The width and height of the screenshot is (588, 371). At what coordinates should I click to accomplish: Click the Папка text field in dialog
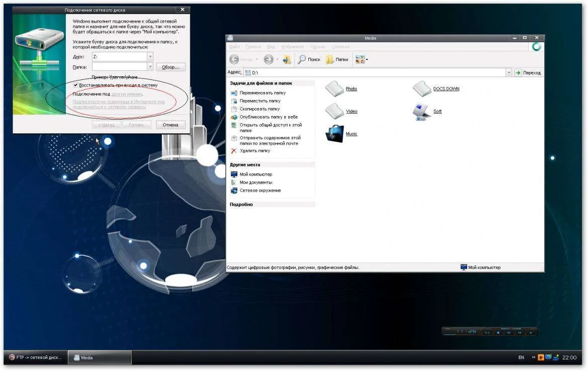click(120, 67)
